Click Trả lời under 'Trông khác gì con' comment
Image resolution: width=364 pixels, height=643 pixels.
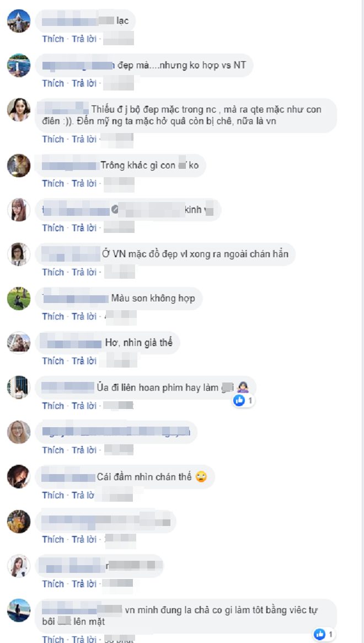[84, 183]
